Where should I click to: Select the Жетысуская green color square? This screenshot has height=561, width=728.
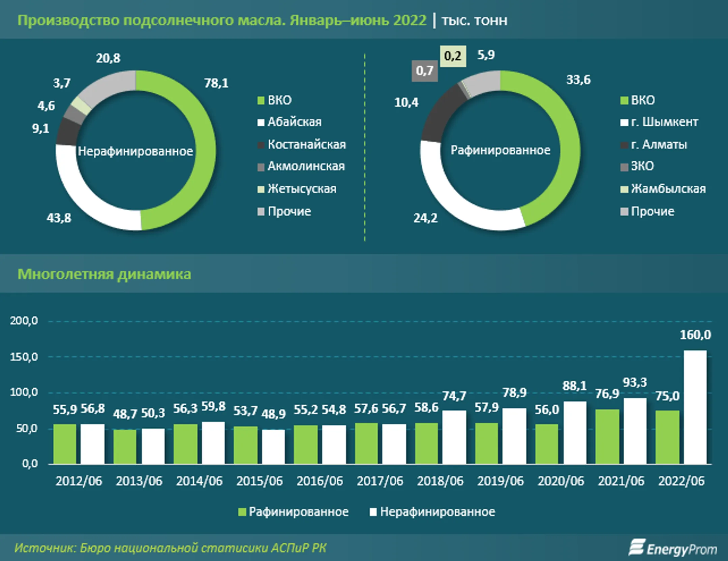click(261, 189)
